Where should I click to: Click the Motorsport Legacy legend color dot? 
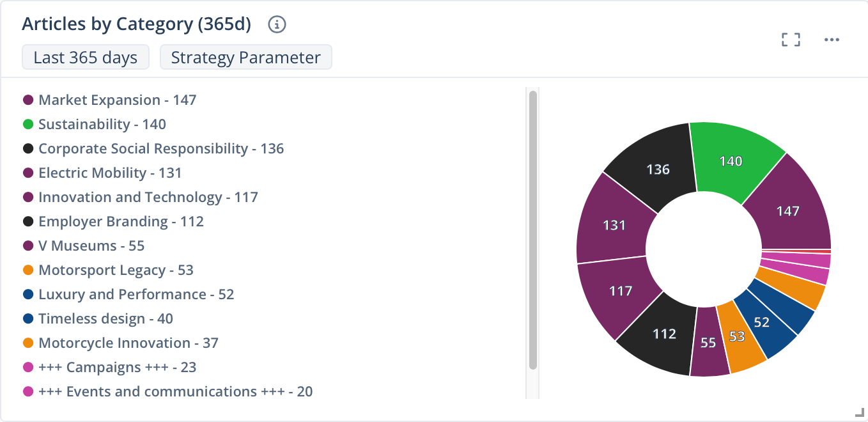tap(28, 269)
